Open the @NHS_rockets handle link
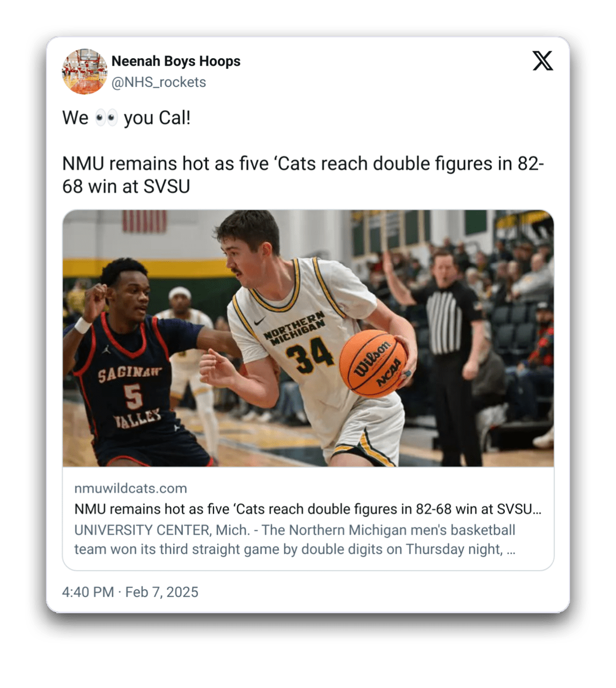This screenshot has height=688, width=616. (159, 82)
